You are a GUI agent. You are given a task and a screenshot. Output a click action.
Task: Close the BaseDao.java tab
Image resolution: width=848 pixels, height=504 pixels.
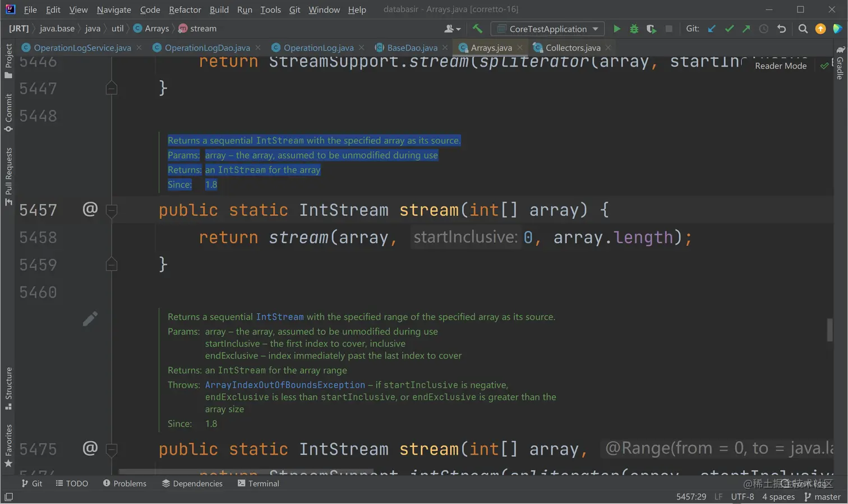click(x=445, y=48)
